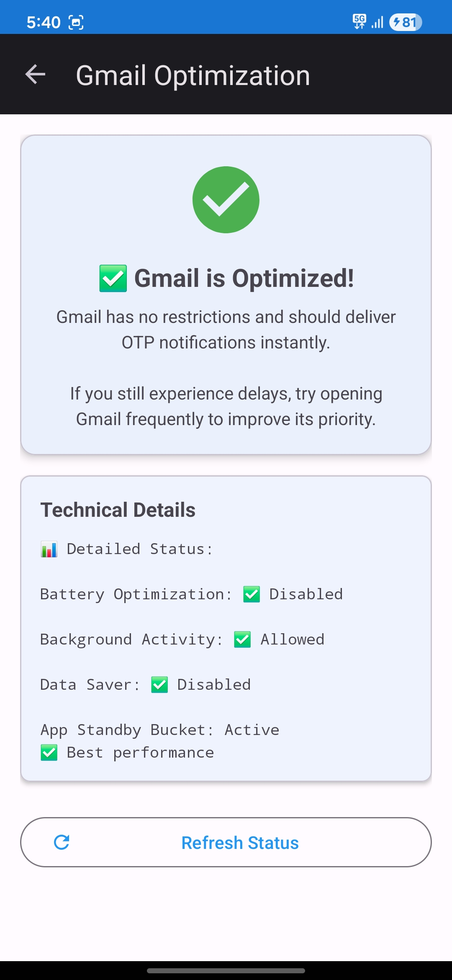
Task: Tap the screenshot indicator icon in status bar
Action: [x=76, y=22]
